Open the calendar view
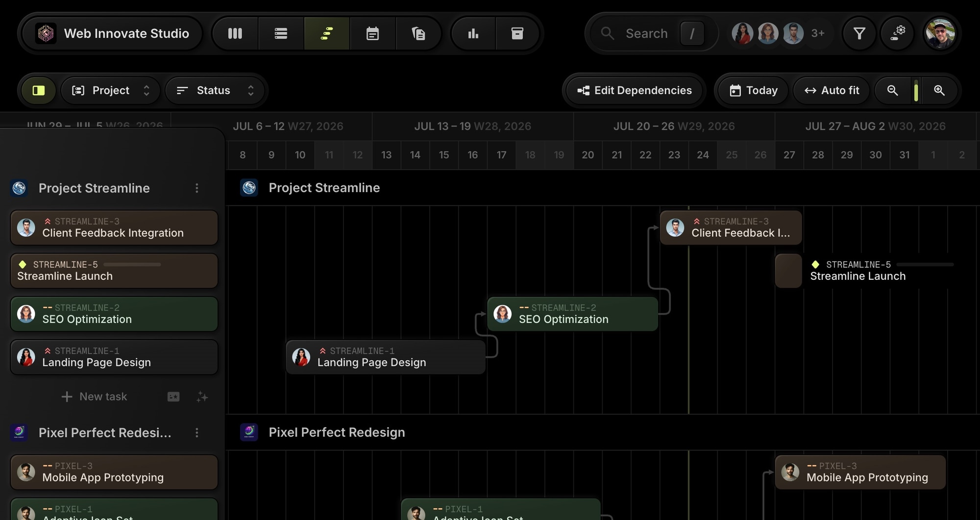The height and width of the screenshot is (520, 980). pos(372,33)
